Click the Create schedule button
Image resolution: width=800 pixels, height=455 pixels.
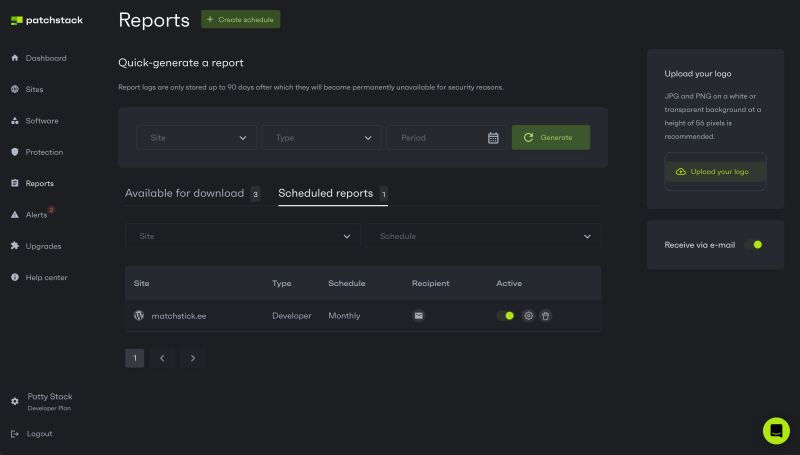tap(240, 19)
